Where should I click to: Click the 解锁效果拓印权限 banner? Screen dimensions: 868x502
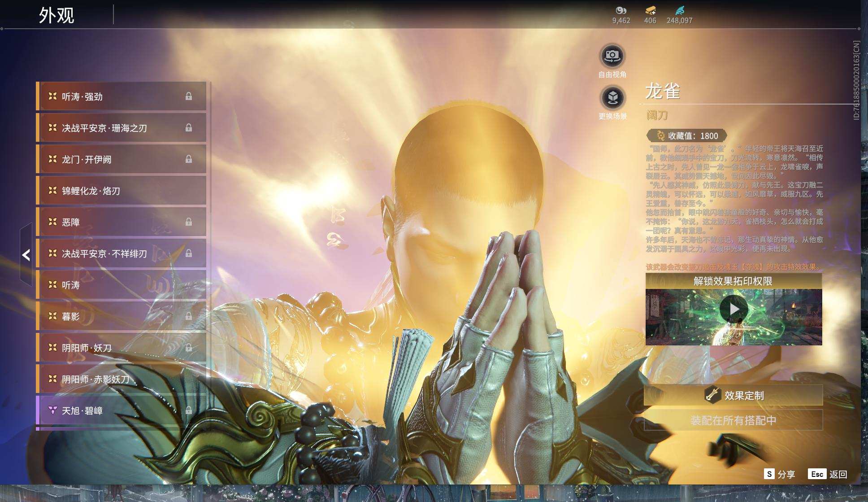733,281
